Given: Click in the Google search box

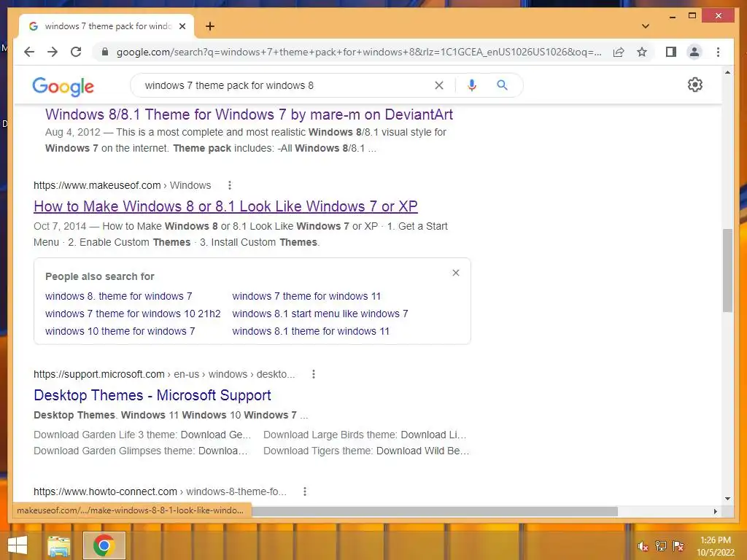Looking at the screenshot, I should (x=286, y=85).
